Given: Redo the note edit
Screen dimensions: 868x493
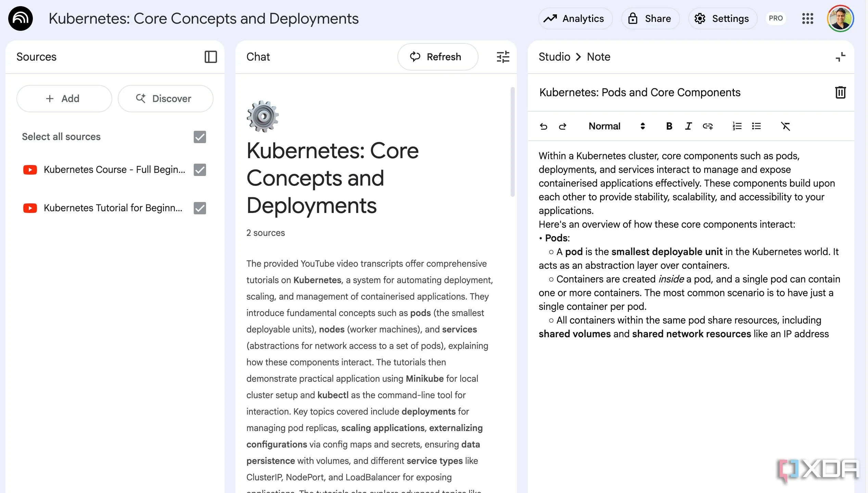Looking at the screenshot, I should point(562,126).
